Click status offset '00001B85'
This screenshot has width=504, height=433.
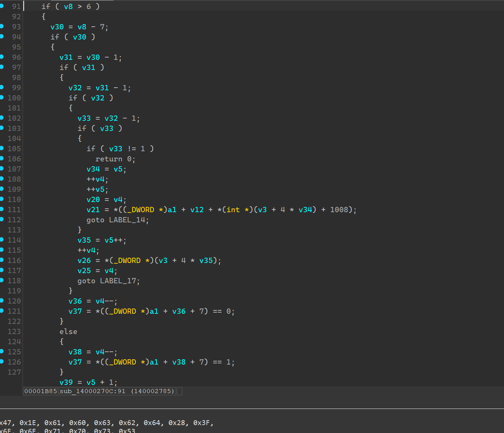(41, 391)
